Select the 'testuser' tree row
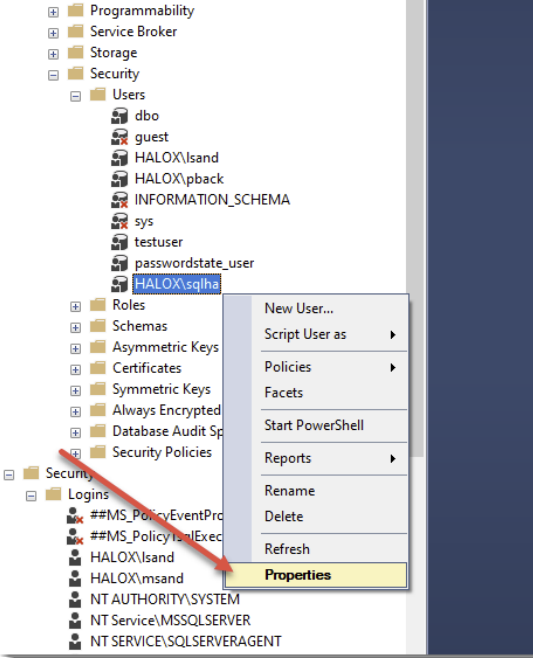This screenshot has height=658, width=533. pyautogui.click(x=159, y=242)
